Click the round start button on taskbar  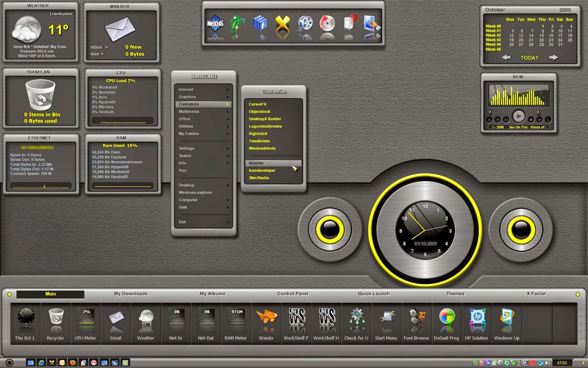[x=10, y=363]
